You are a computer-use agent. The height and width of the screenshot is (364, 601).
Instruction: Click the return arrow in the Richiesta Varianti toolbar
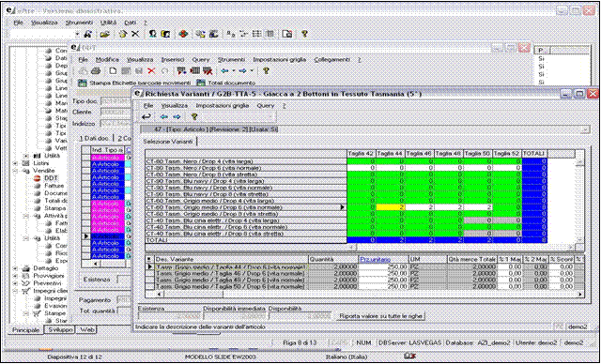point(146,116)
